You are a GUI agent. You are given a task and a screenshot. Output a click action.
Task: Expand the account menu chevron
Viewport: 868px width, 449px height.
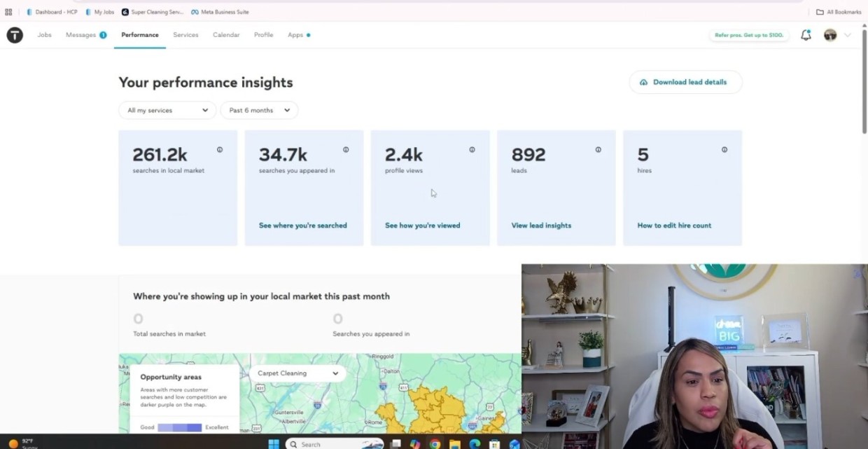click(x=848, y=35)
